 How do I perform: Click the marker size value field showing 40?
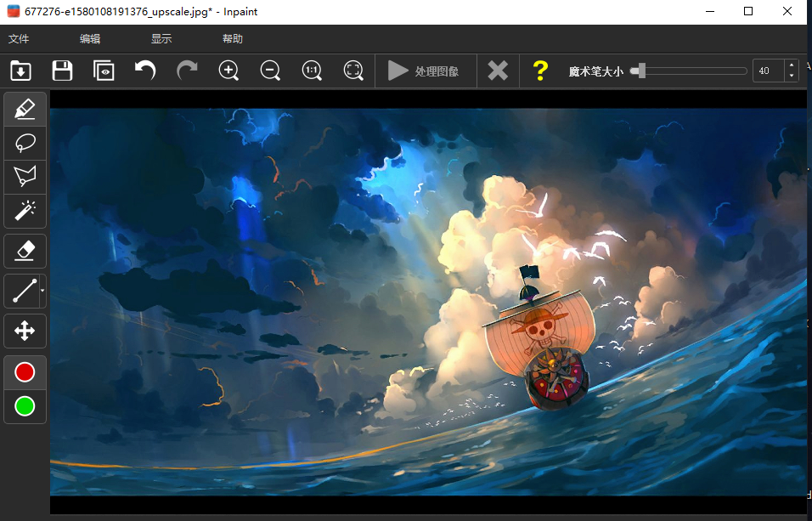pos(768,71)
